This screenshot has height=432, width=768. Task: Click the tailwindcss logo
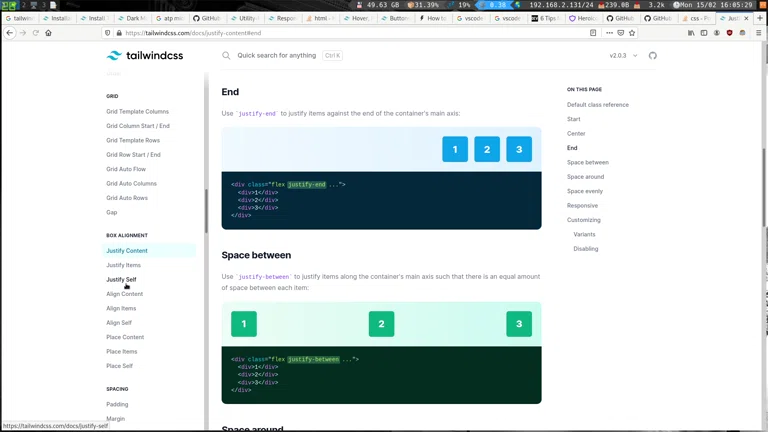pos(145,55)
